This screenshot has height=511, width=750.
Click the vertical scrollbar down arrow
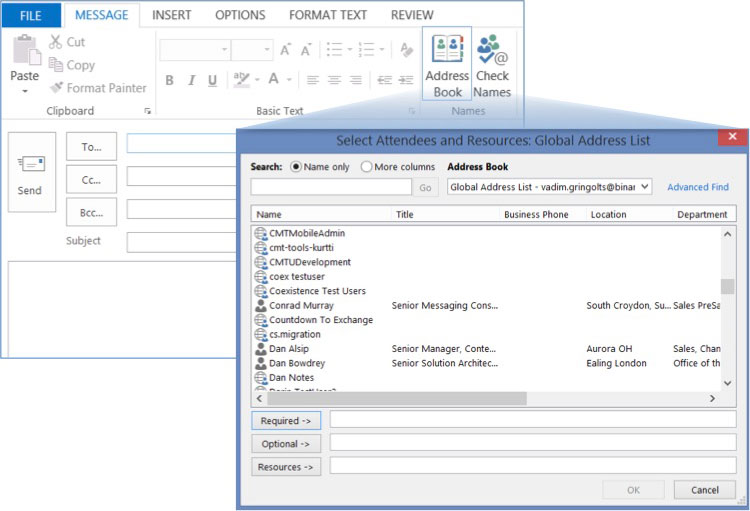pos(728,383)
